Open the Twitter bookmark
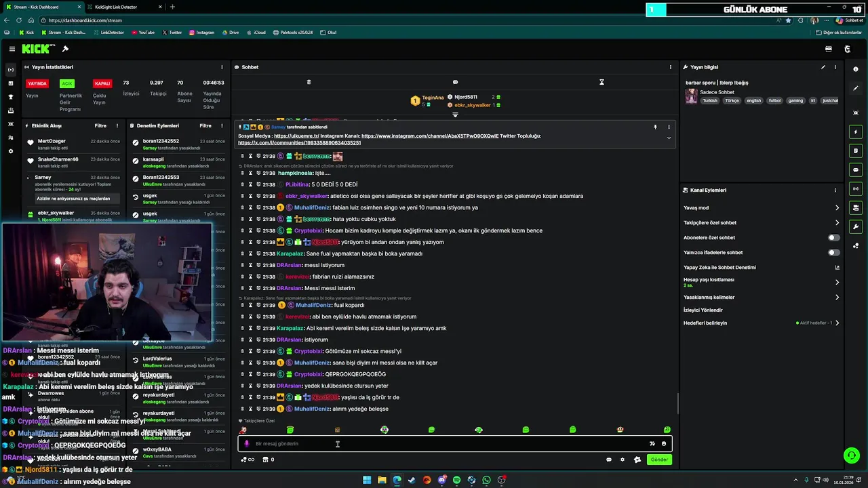The width and height of the screenshot is (868, 488). tap(172, 33)
